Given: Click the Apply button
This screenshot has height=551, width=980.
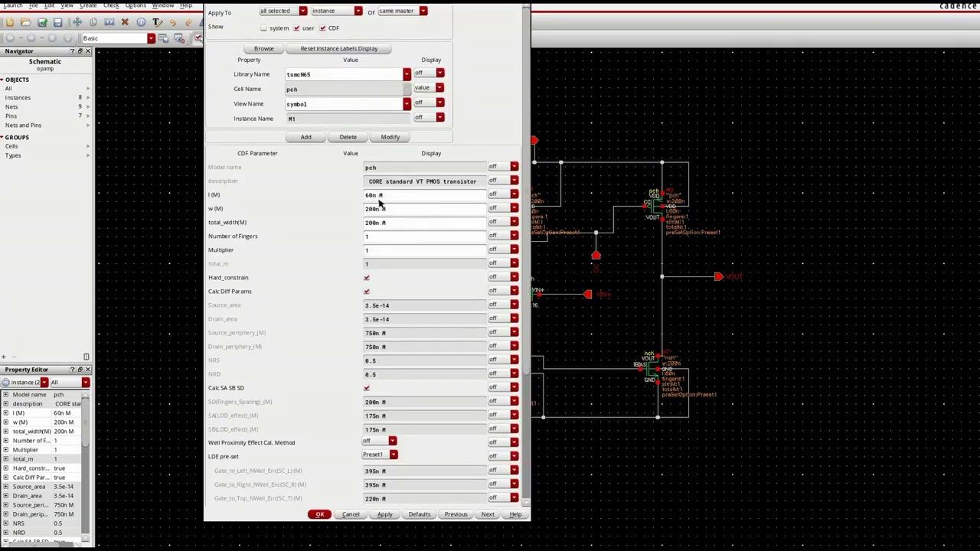Looking at the screenshot, I should [x=384, y=514].
